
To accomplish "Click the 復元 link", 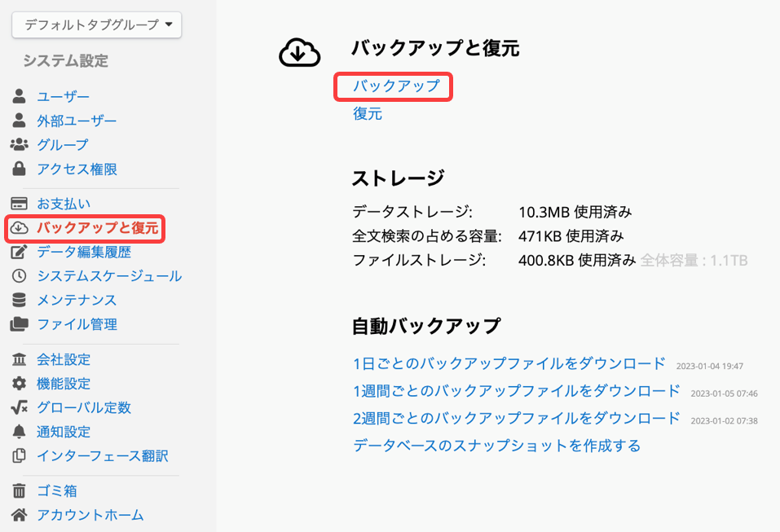I will pyautogui.click(x=368, y=114).
